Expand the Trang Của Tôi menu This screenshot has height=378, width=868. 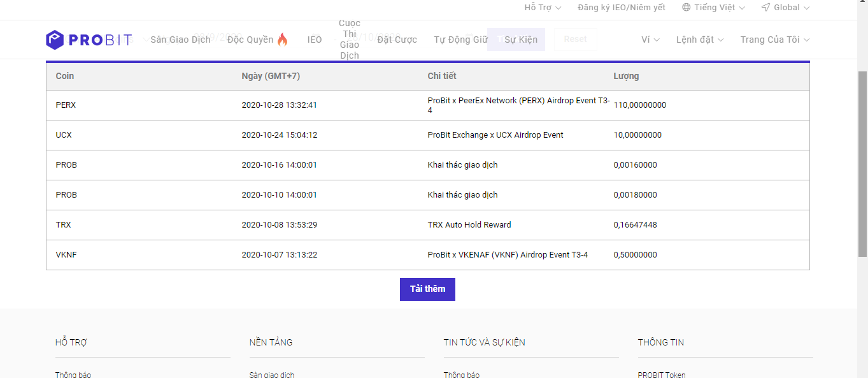tap(774, 40)
